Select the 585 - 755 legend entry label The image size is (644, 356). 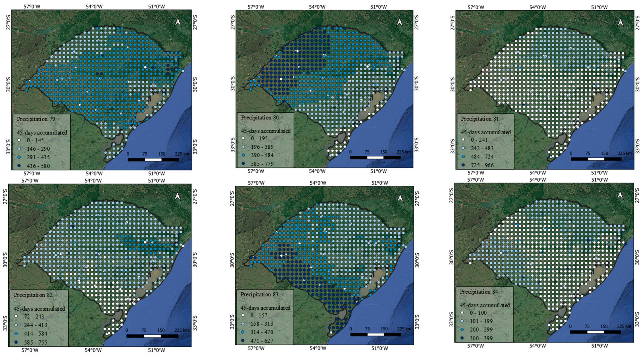coord(35,342)
